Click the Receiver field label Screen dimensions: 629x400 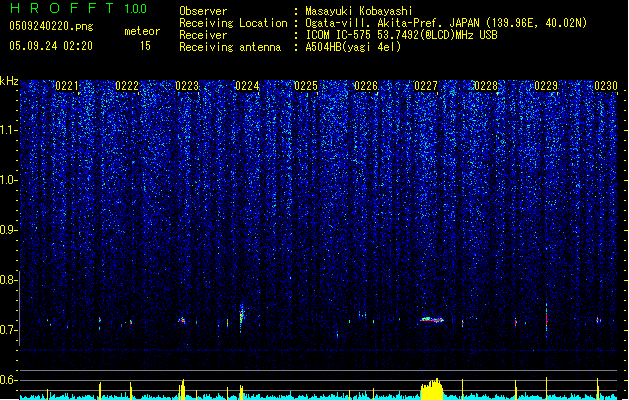pos(203,35)
